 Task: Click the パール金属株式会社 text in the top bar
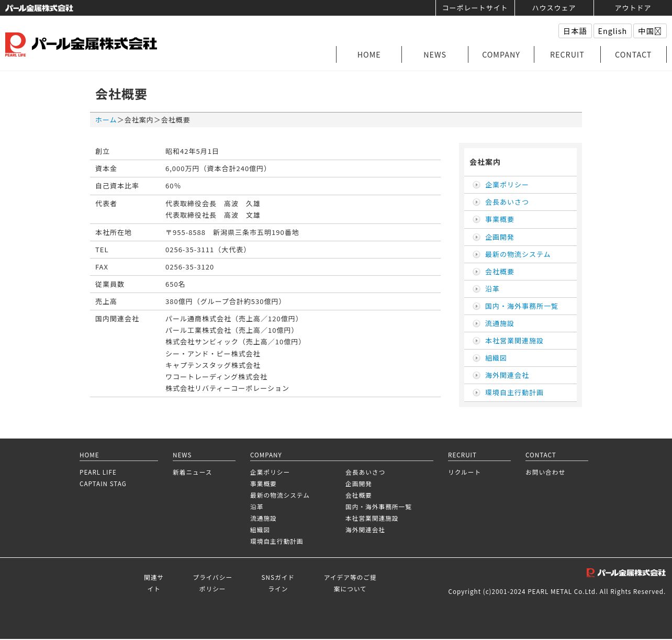39,8
